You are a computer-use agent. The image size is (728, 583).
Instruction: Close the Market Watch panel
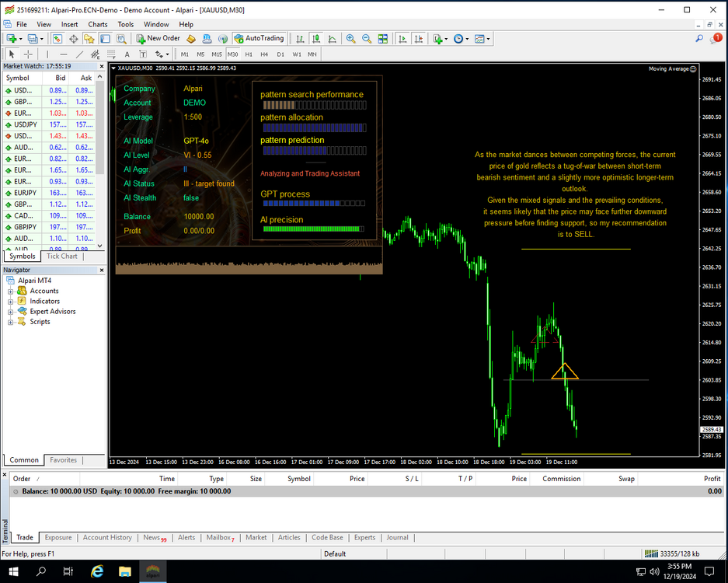point(101,66)
